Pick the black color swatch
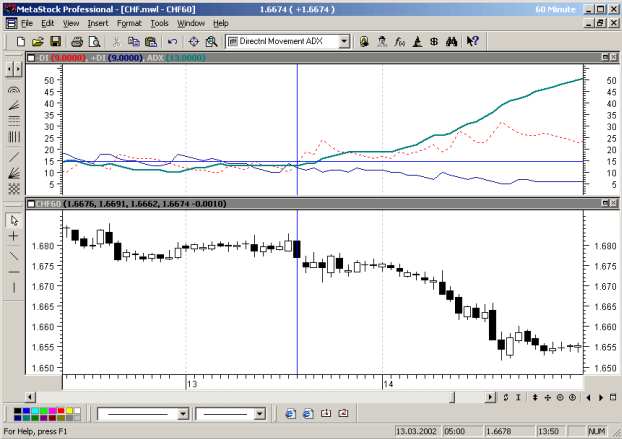 (17, 411)
